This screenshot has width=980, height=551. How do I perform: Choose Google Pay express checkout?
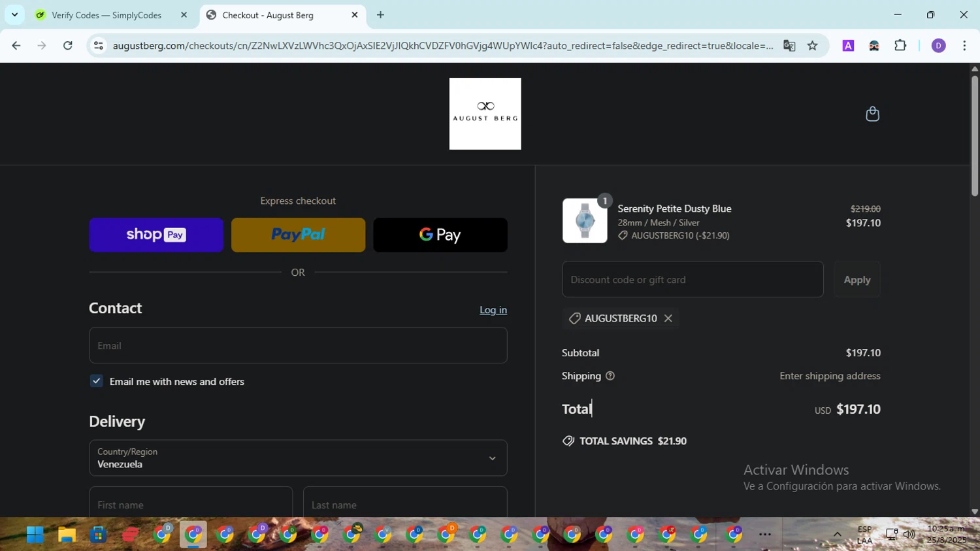point(440,235)
